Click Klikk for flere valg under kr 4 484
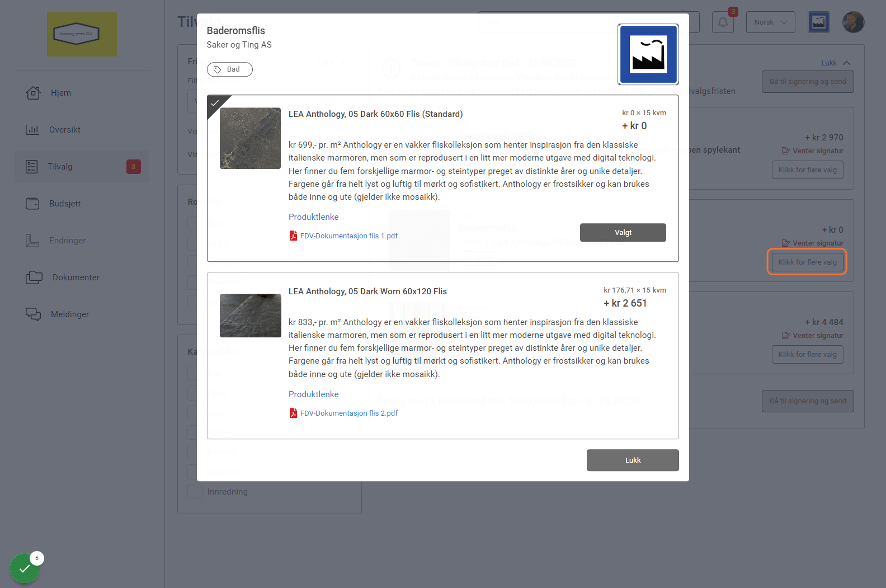 click(x=808, y=355)
